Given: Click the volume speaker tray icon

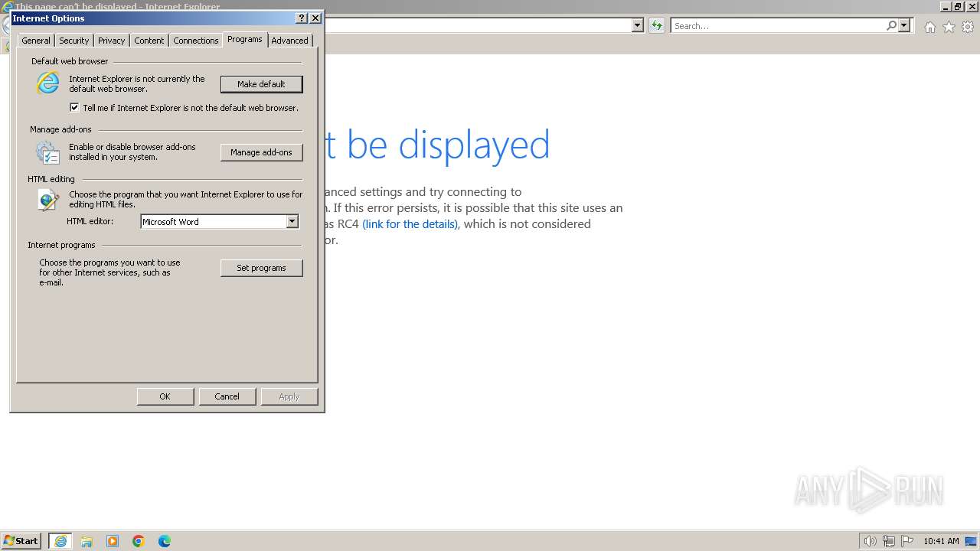Looking at the screenshot, I should tap(870, 541).
